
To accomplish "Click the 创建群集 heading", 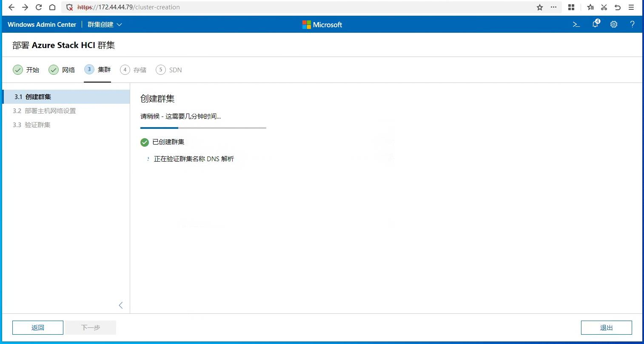I will tap(157, 99).
